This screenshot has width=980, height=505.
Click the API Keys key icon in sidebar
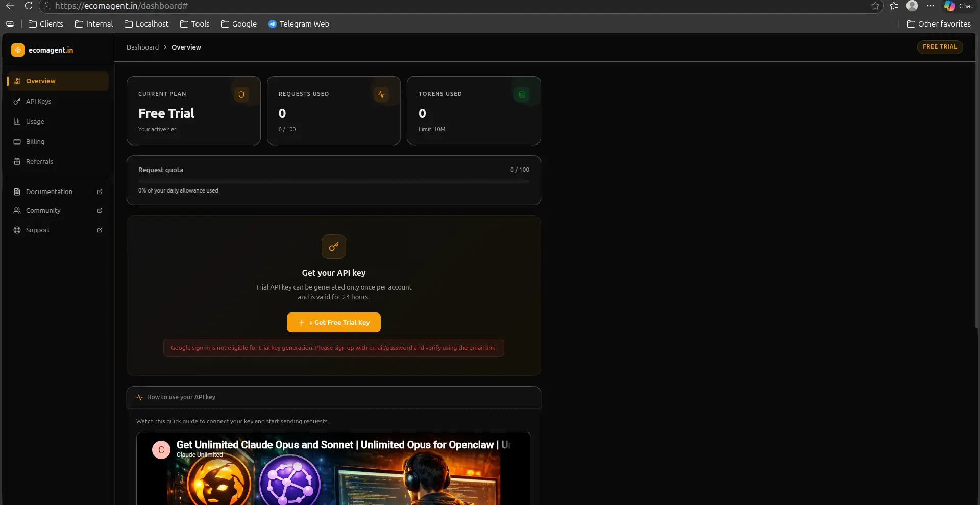click(x=17, y=101)
